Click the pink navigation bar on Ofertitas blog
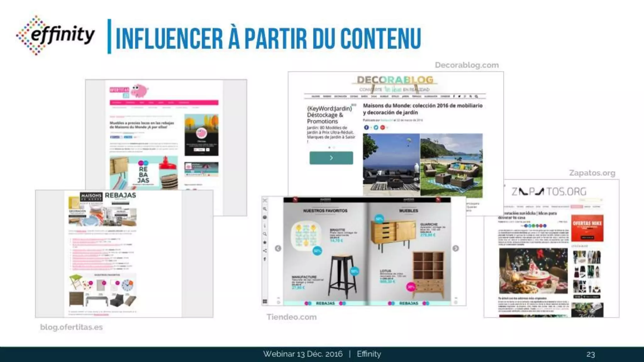This screenshot has height=362, width=644. pos(164,102)
